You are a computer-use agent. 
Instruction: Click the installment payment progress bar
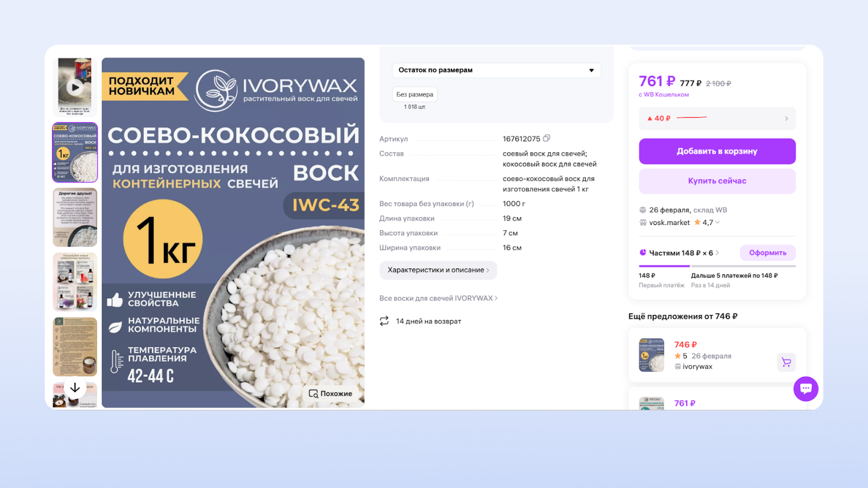717,266
